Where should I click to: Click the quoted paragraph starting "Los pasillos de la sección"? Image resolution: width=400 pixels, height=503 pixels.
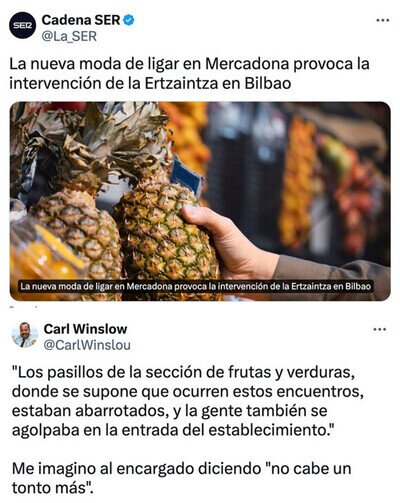[x=188, y=401]
